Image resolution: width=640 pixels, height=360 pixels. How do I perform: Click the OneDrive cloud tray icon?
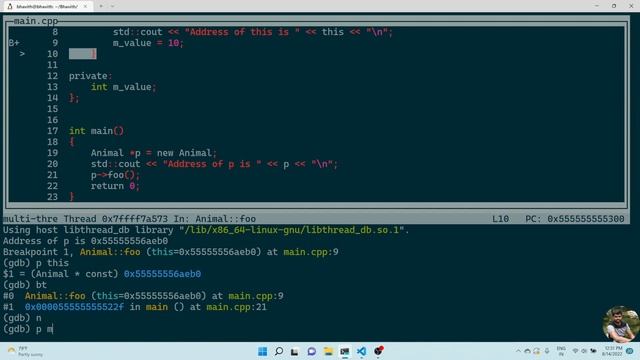click(527, 351)
